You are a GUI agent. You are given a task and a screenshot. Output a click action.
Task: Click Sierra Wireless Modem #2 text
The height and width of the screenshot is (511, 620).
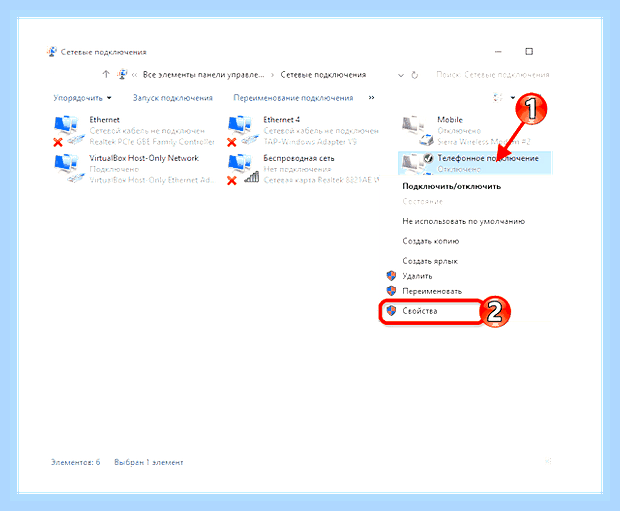484,142
